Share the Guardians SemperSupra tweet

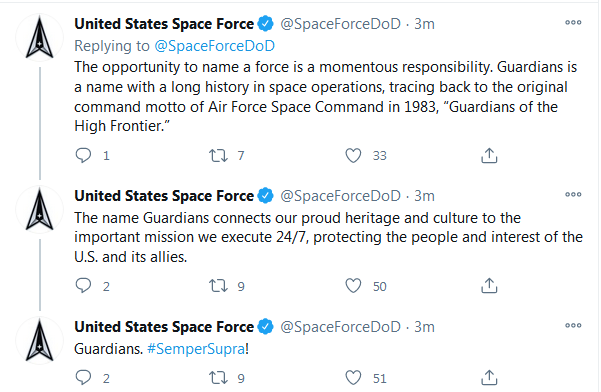click(489, 378)
